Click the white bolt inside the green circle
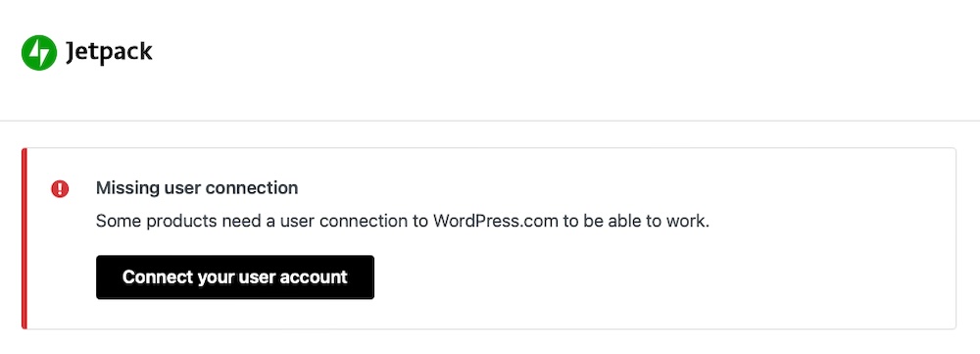 (x=39, y=53)
